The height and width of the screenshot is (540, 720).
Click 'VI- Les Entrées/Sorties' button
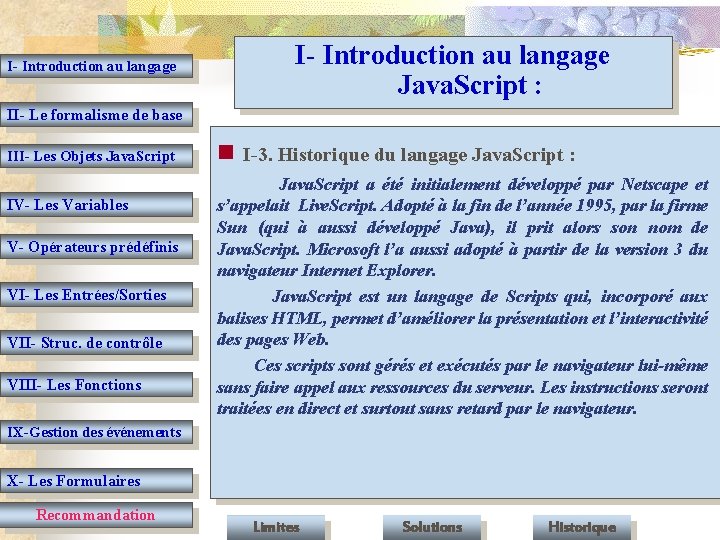[96, 295]
